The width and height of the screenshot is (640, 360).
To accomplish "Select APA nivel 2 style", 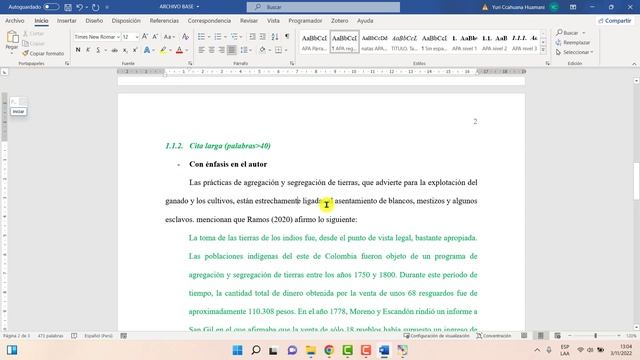I will point(494,42).
